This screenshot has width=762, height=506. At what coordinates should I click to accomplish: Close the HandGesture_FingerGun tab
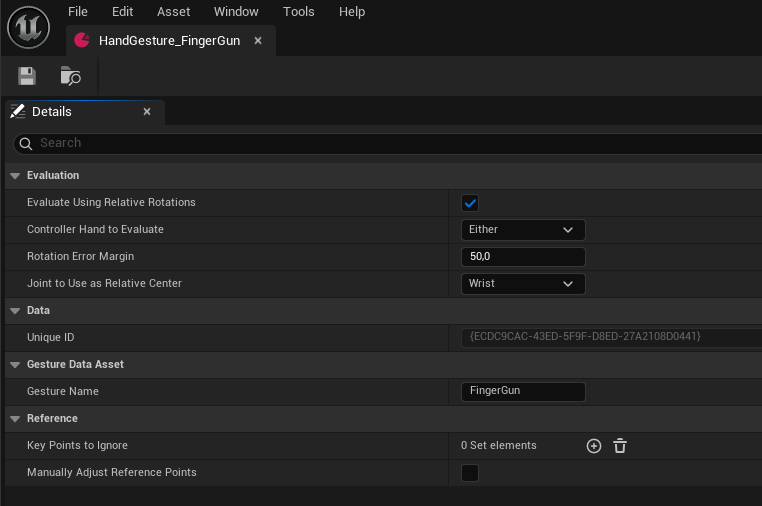click(x=258, y=41)
